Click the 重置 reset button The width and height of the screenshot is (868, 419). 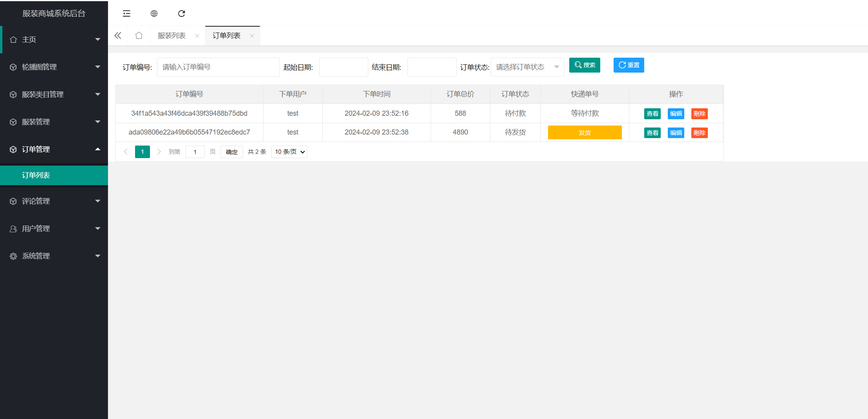coord(629,65)
